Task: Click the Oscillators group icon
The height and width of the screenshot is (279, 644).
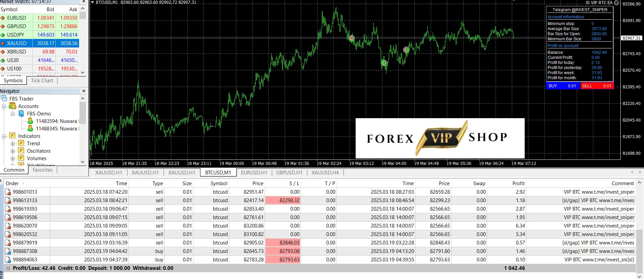Action: [x=21, y=151]
